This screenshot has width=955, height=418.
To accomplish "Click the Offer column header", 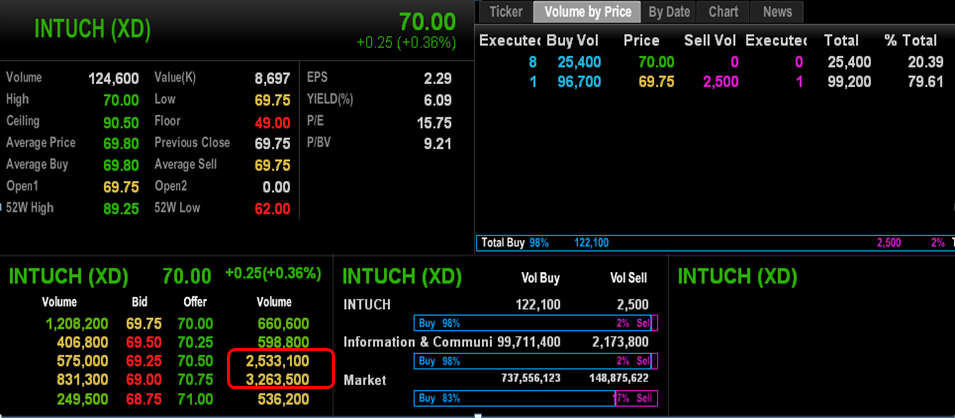I will [x=196, y=302].
